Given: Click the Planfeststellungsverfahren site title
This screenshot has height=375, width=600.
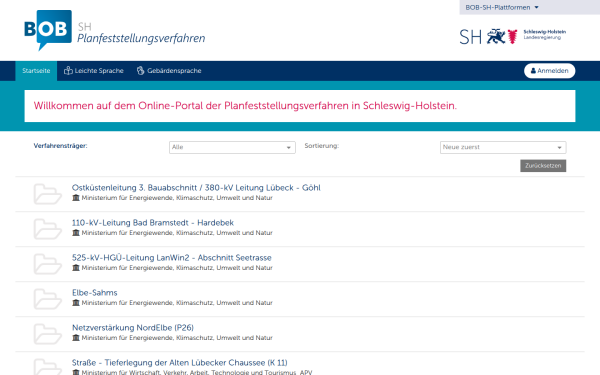Looking at the screenshot, I should coord(141,38).
